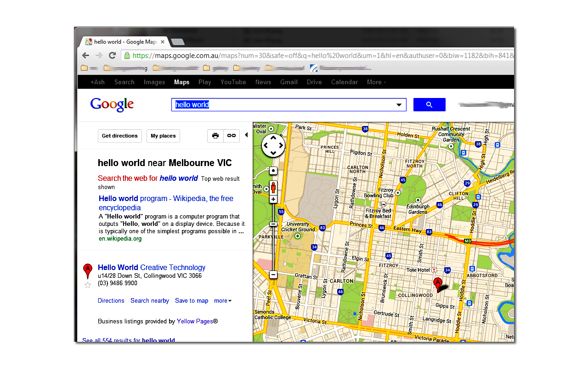Open the Hello world program Wikipedia link
The height and width of the screenshot is (368, 588).
coord(166,203)
